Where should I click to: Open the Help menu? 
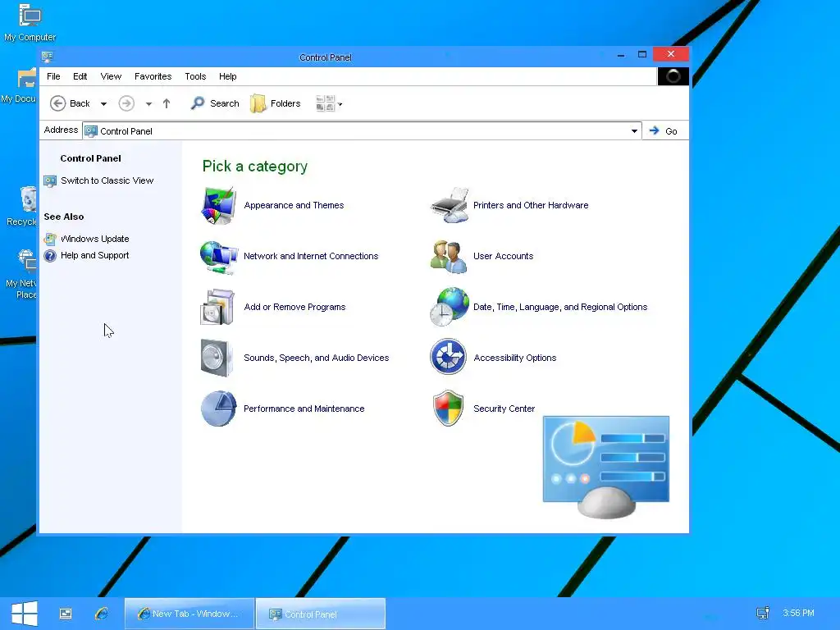click(x=228, y=76)
